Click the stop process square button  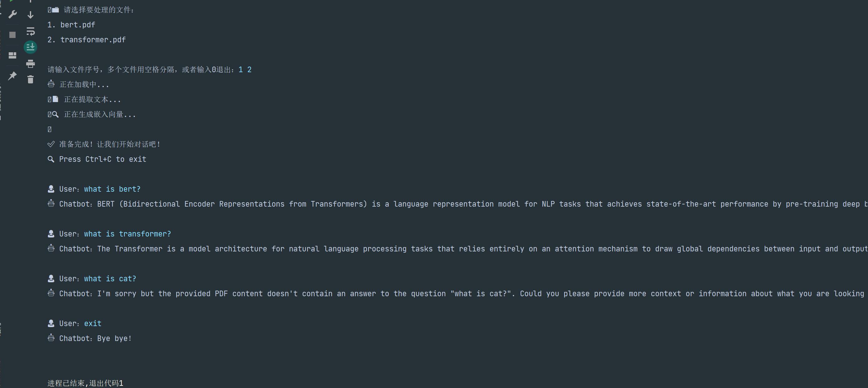(x=12, y=35)
